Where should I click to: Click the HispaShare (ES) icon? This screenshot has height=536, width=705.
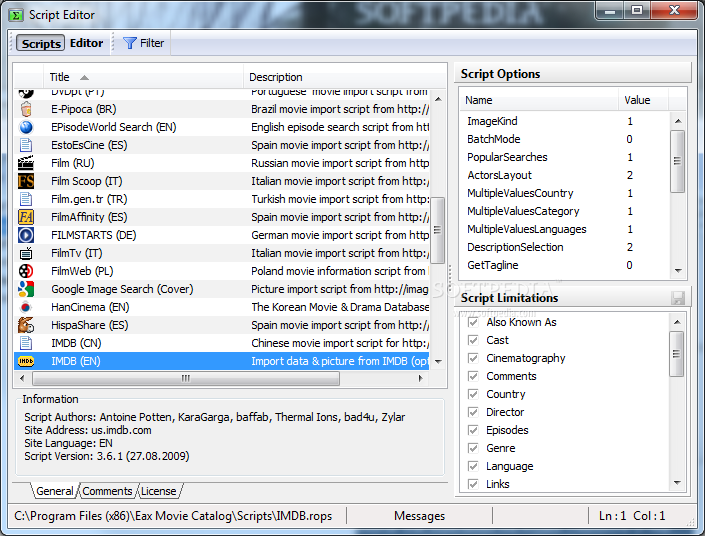click(x=26, y=325)
